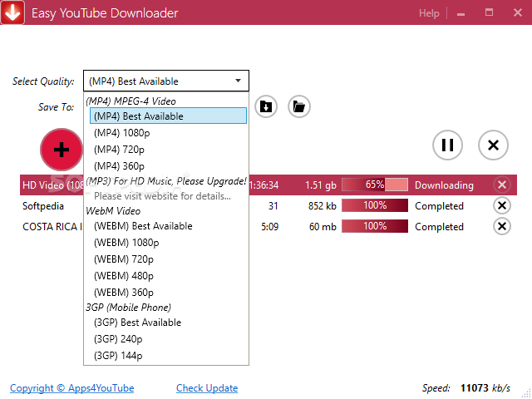This screenshot has height=399, width=532.
Task: Pause all downloads with the pause button
Action: [x=447, y=145]
